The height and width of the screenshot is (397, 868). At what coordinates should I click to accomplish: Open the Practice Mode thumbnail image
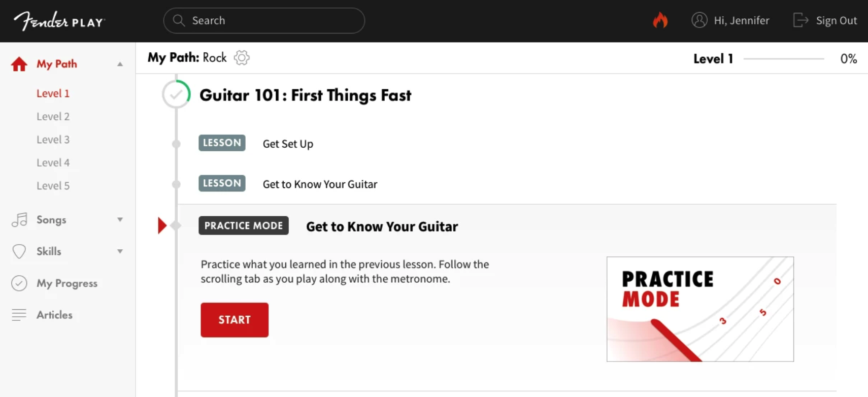[x=700, y=309]
